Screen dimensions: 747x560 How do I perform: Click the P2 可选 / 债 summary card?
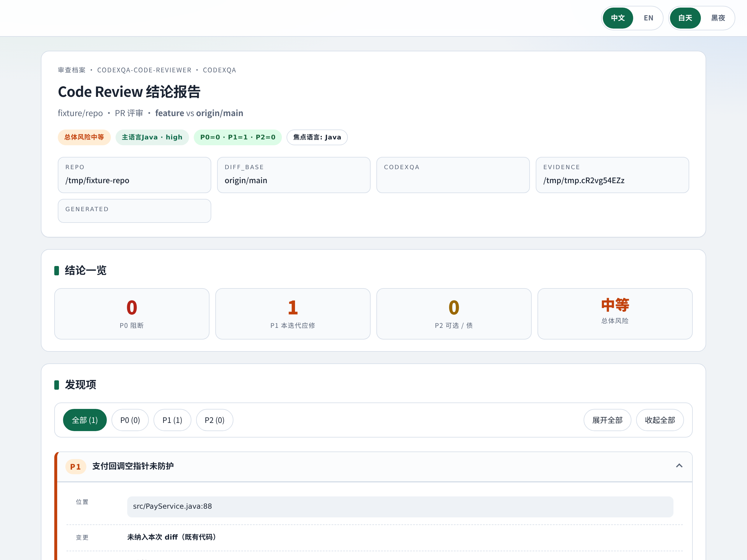point(454,314)
